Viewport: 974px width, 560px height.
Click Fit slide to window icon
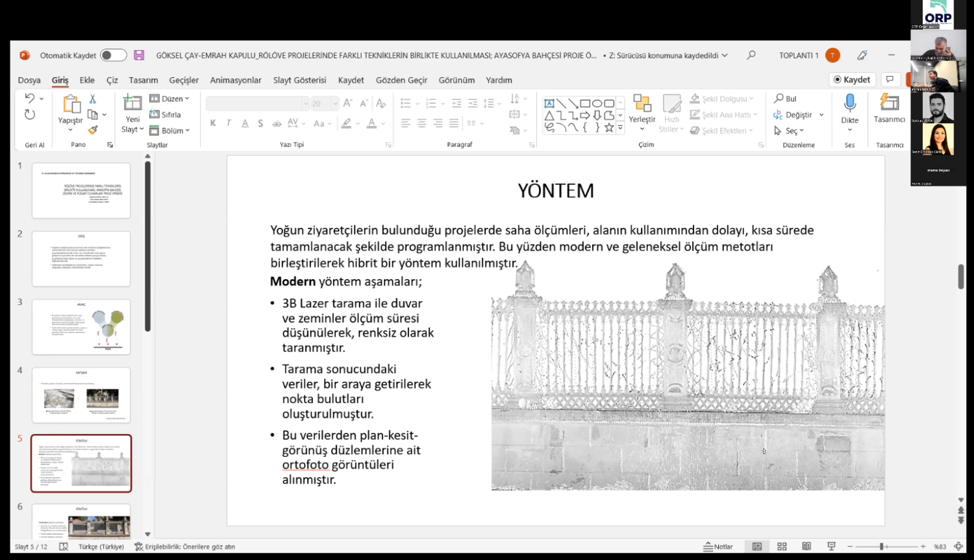point(958,546)
